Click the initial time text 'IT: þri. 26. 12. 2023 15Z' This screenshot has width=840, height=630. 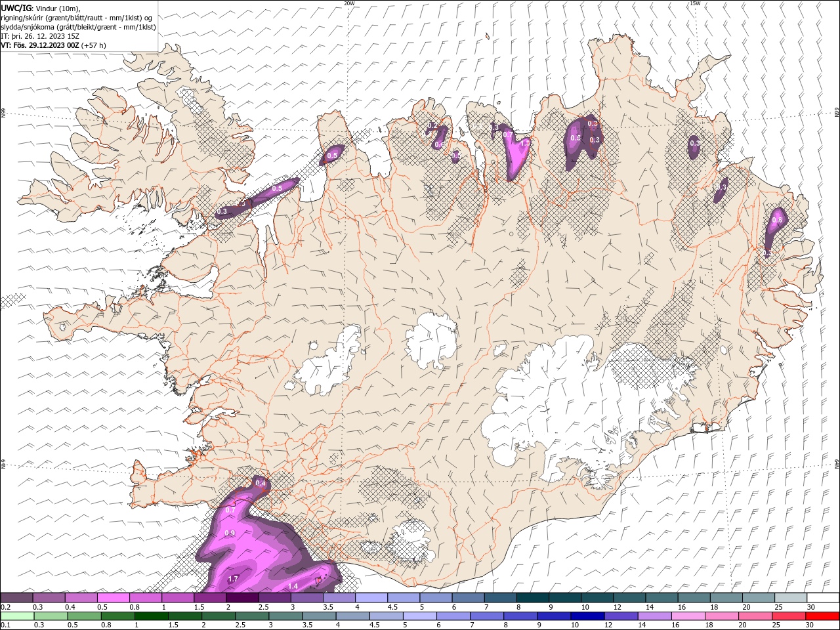40,36
